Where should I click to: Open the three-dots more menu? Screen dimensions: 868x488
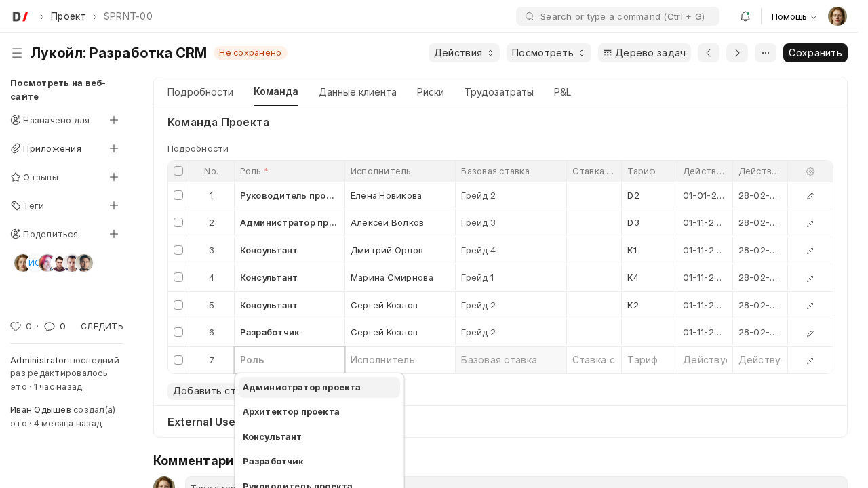tap(766, 53)
